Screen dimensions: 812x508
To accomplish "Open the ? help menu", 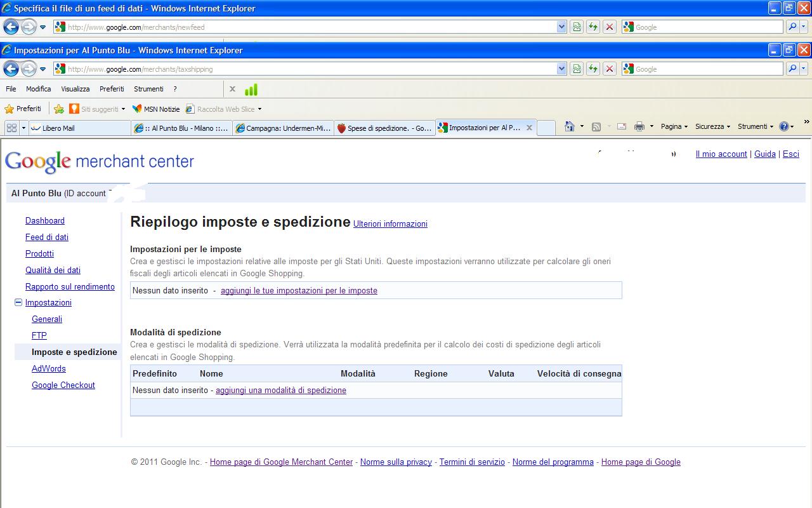I will pyautogui.click(x=175, y=89).
